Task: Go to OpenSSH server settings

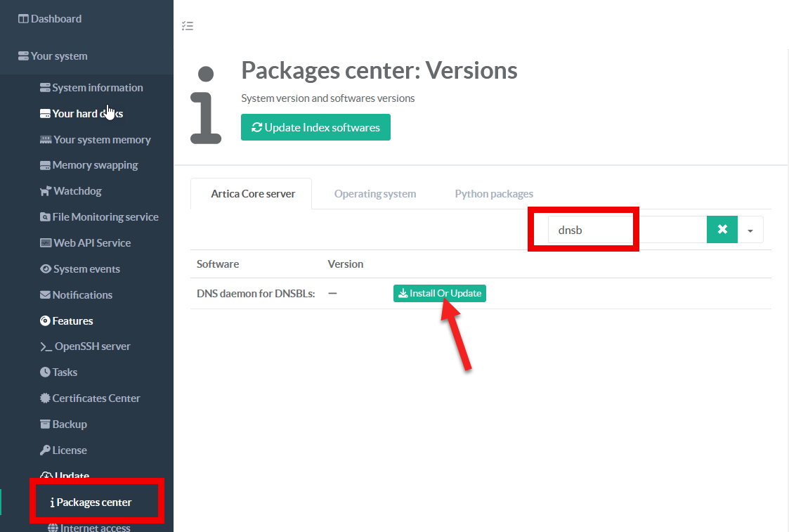Action: [92, 346]
